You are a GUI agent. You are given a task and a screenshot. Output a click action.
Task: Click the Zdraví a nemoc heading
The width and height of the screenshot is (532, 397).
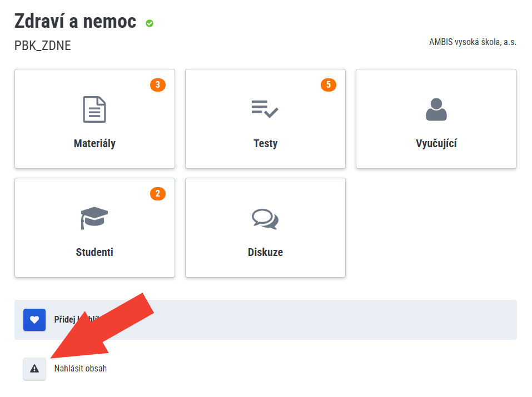(x=76, y=21)
